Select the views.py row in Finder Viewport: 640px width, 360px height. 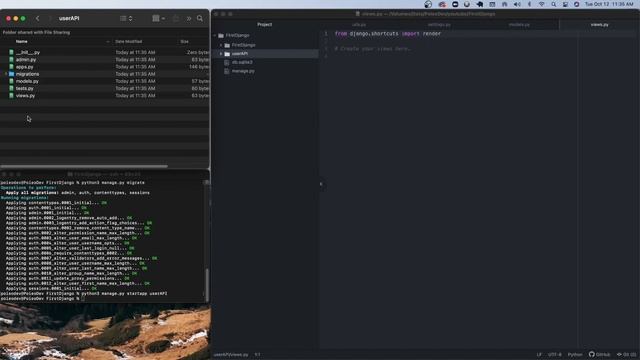click(104, 96)
